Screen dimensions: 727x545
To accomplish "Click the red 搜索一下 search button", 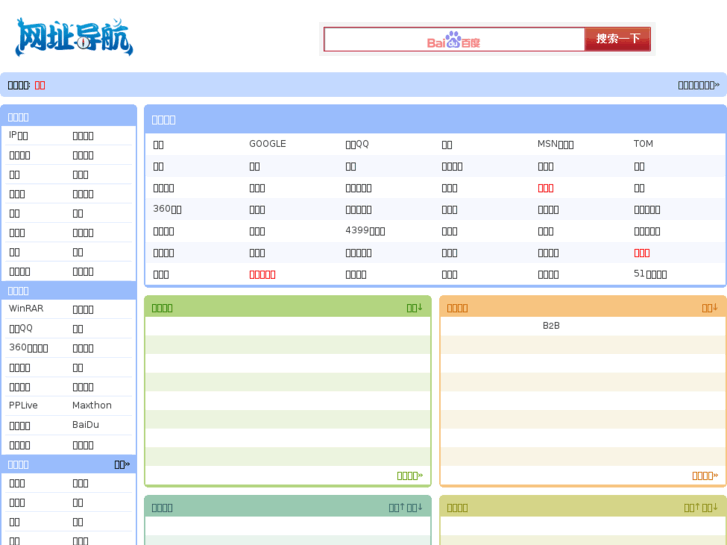I will pos(618,39).
